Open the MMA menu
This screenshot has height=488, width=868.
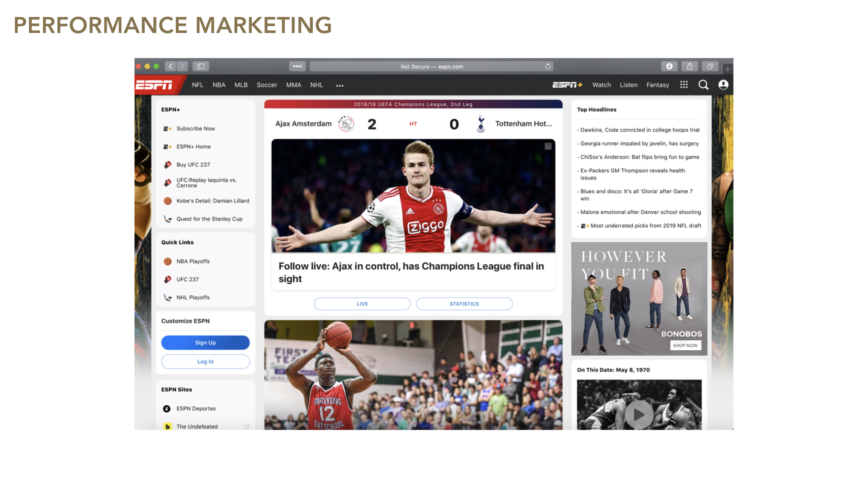293,85
